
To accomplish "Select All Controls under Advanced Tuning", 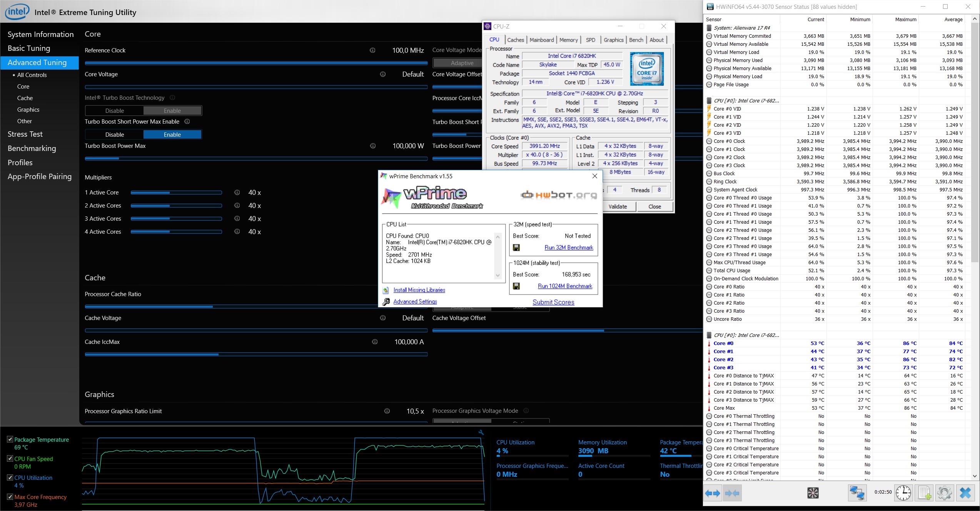I will 32,75.
